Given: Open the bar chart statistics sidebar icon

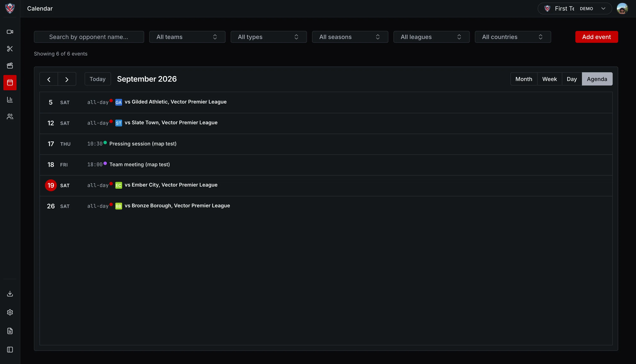Looking at the screenshot, I should click(x=10, y=100).
